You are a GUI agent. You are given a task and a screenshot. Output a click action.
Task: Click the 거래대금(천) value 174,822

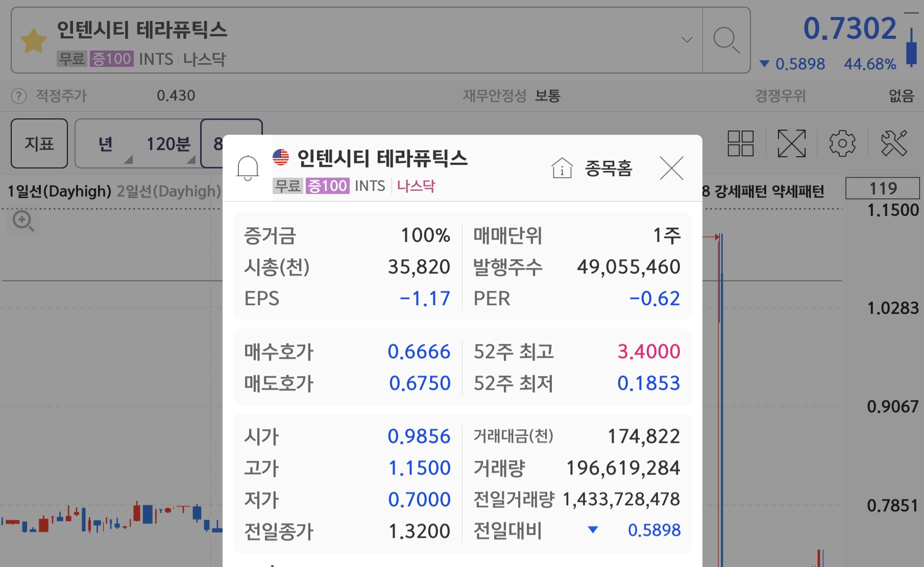coord(644,436)
